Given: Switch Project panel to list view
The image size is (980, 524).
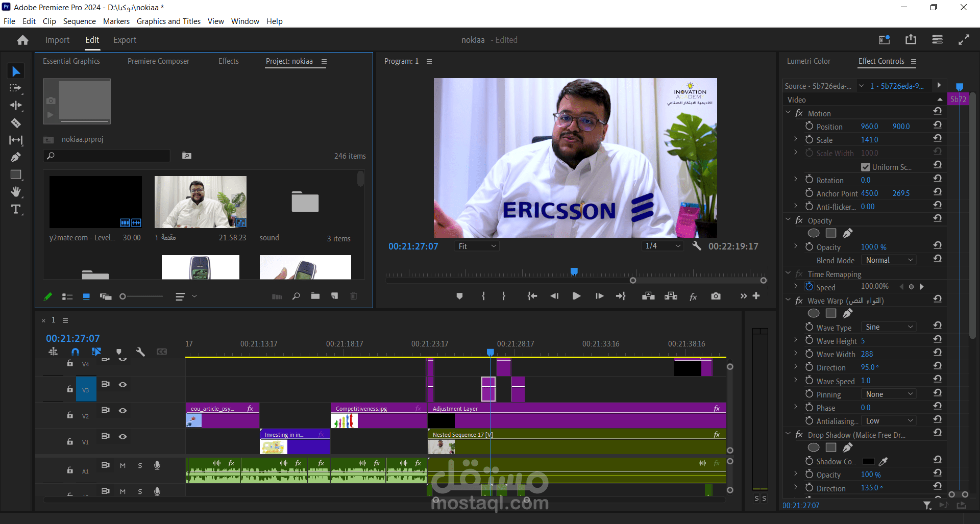Looking at the screenshot, I should (67, 296).
